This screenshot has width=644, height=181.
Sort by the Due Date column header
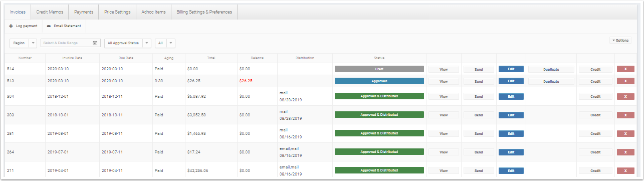coord(126,58)
